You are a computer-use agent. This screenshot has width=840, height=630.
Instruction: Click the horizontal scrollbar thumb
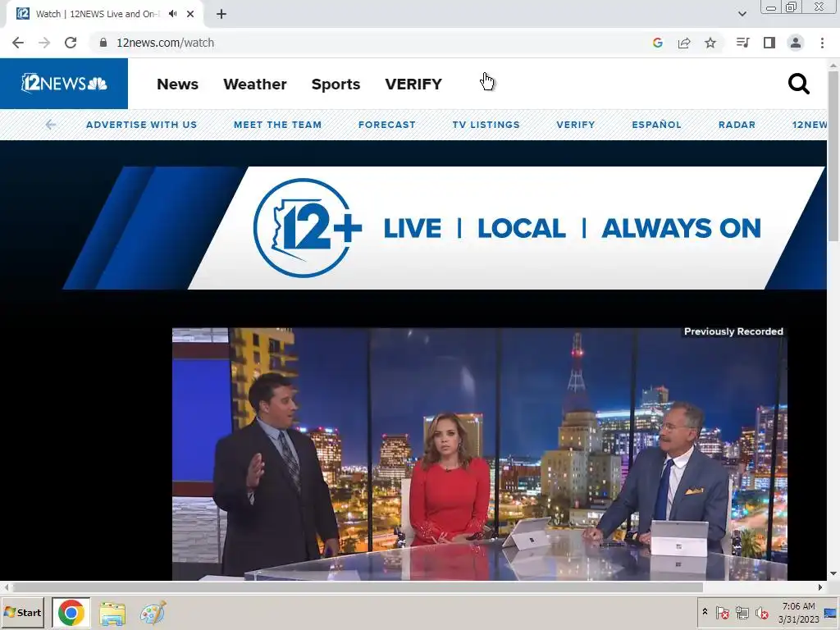[x=358, y=587]
